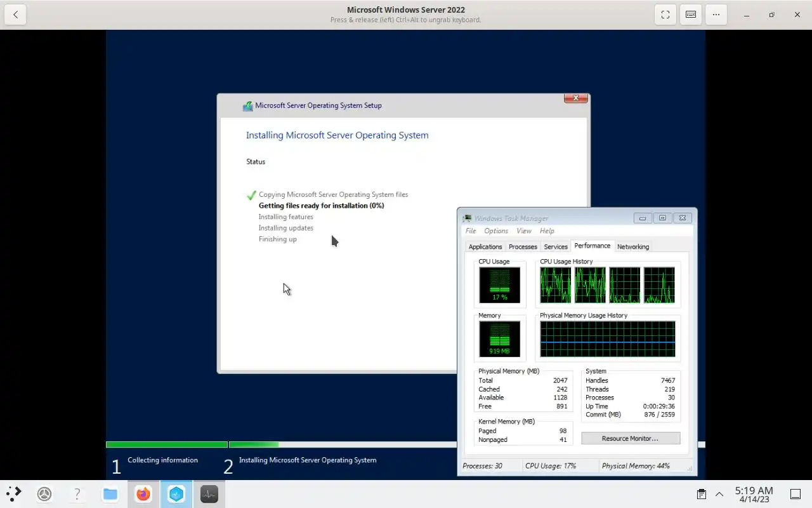
Task: Click the Up Time value 0:00:29:36
Action: pyautogui.click(x=658, y=406)
